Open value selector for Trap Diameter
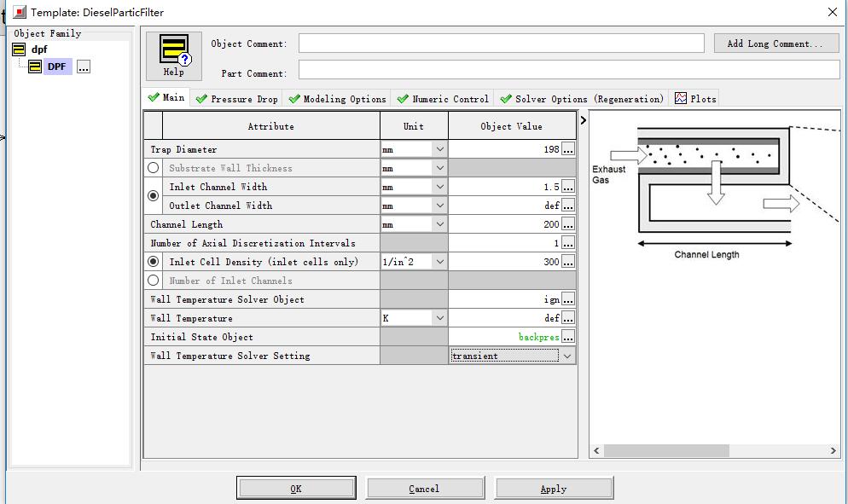 click(x=568, y=149)
